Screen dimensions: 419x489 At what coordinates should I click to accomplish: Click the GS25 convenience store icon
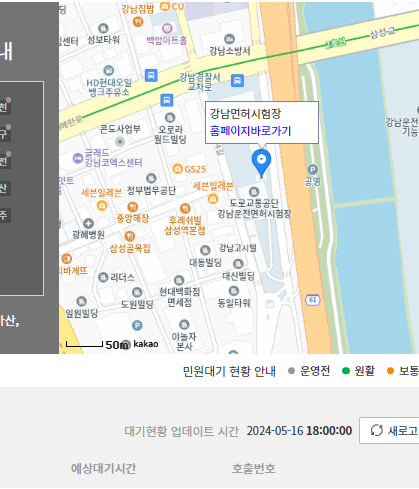(x=178, y=169)
